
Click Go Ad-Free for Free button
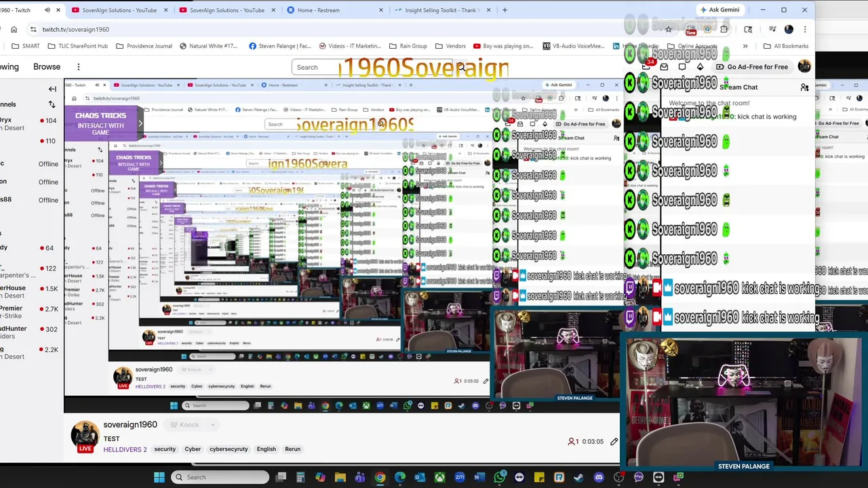click(x=751, y=66)
